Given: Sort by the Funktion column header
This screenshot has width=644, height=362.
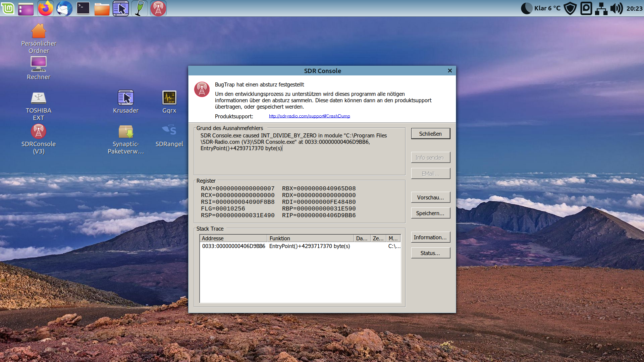Looking at the screenshot, I should point(310,238).
